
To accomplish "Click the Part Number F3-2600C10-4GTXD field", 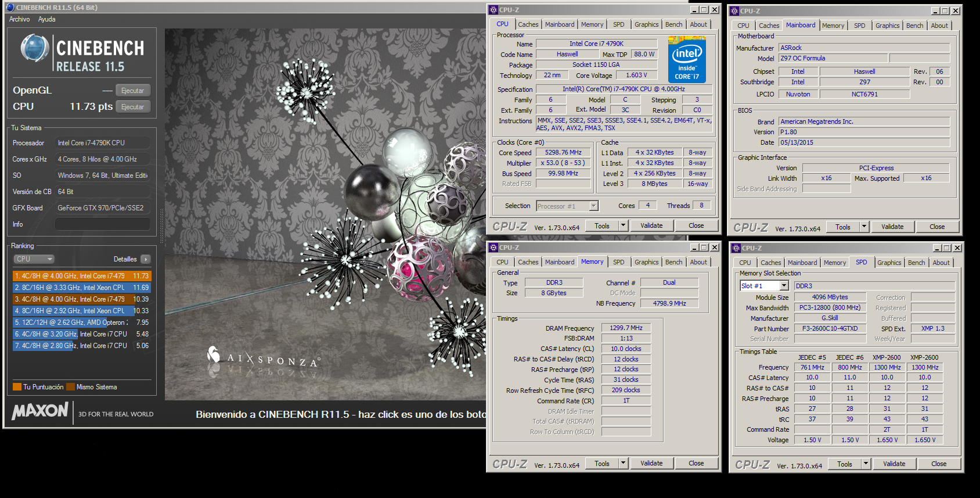I will pyautogui.click(x=830, y=329).
